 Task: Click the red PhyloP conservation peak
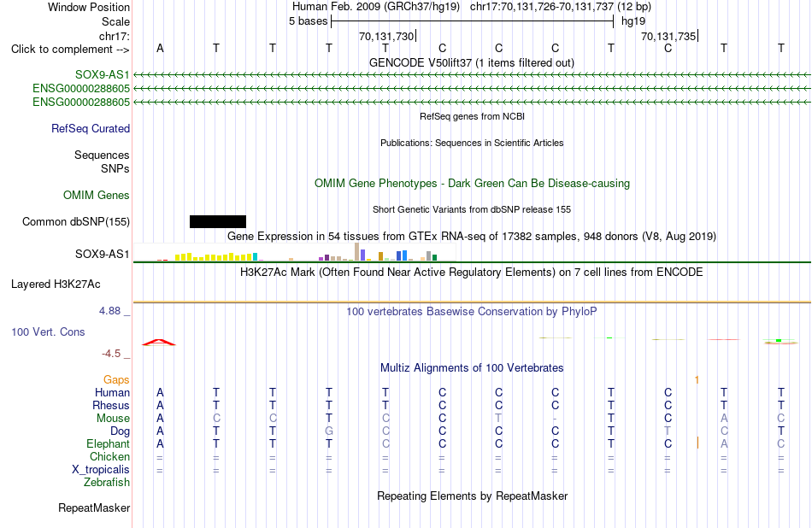[x=159, y=342]
